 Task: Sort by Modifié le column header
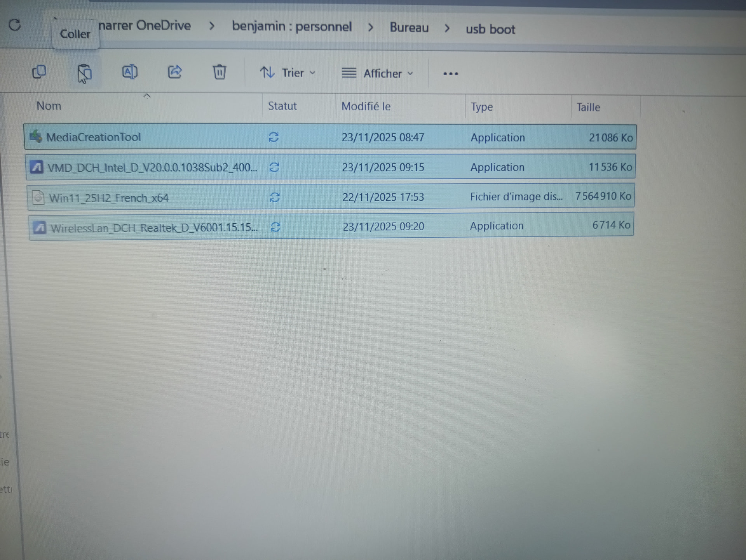pos(366,106)
